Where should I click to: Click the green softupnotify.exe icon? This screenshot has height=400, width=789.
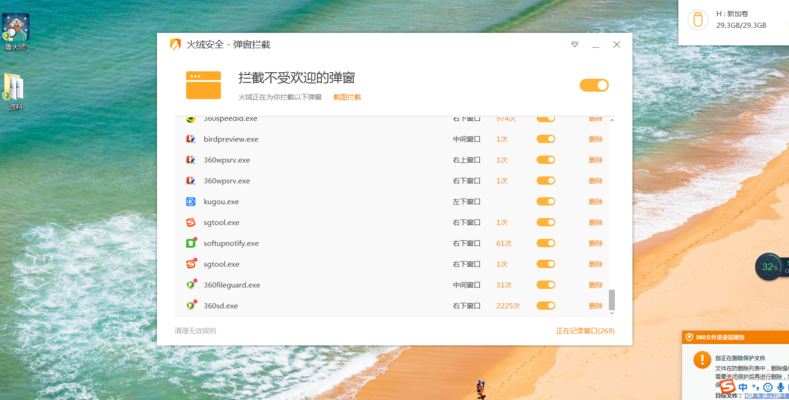point(191,243)
